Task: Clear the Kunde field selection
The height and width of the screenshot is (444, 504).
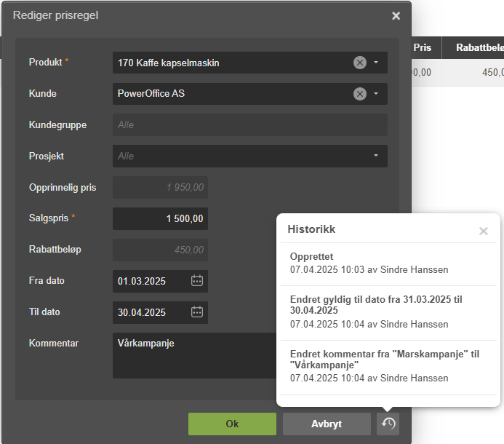Action: coord(360,94)
